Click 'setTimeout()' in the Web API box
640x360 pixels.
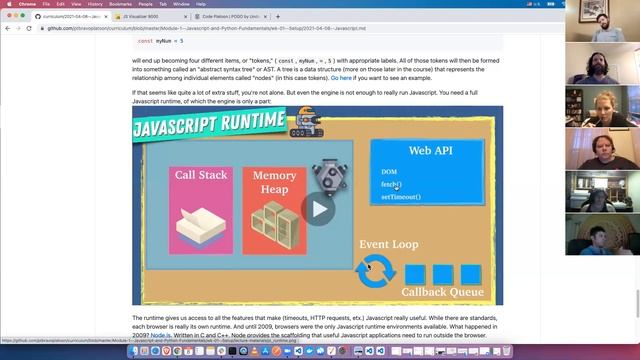pos(401,197)
